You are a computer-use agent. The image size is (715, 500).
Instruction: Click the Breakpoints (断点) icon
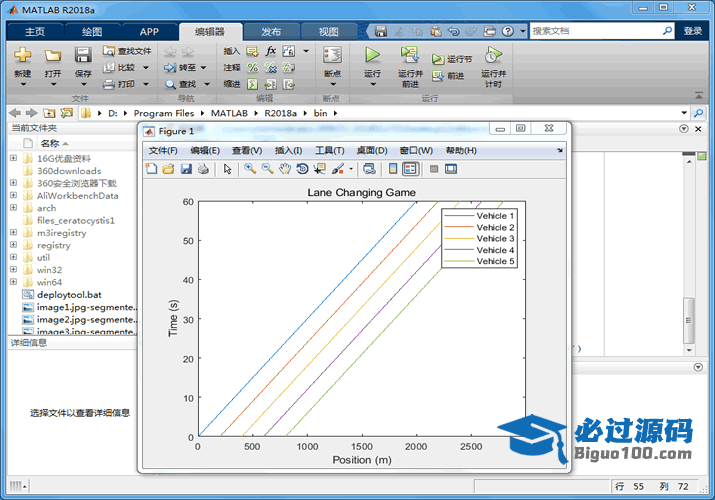coord(332,56)
